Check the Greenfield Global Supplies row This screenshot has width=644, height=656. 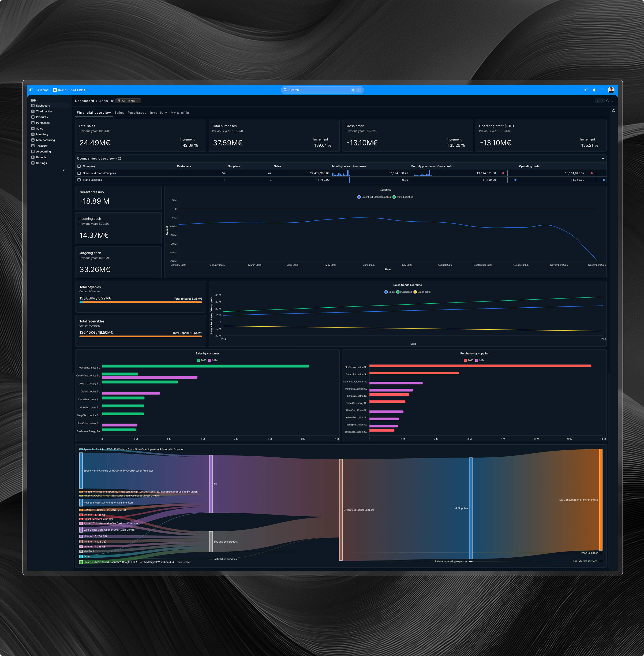pyautogui.click(x=79, y=173)
